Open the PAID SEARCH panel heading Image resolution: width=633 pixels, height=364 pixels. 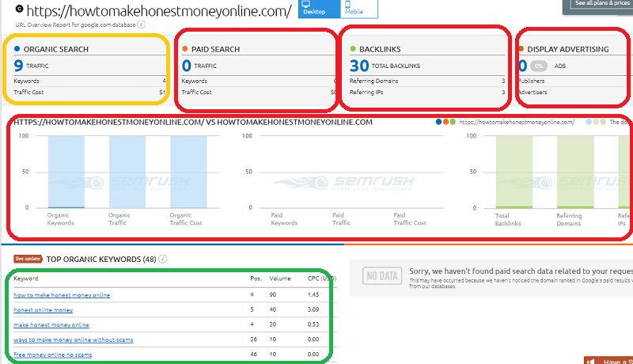[x=215, y=49]
